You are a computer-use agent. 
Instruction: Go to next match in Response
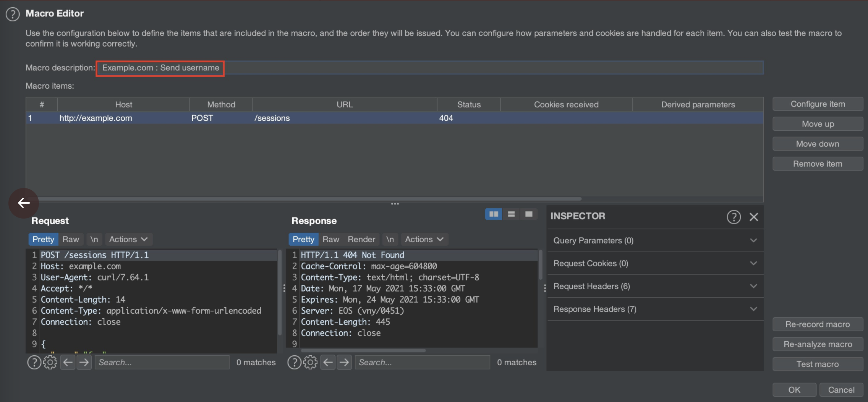(344, 362)
